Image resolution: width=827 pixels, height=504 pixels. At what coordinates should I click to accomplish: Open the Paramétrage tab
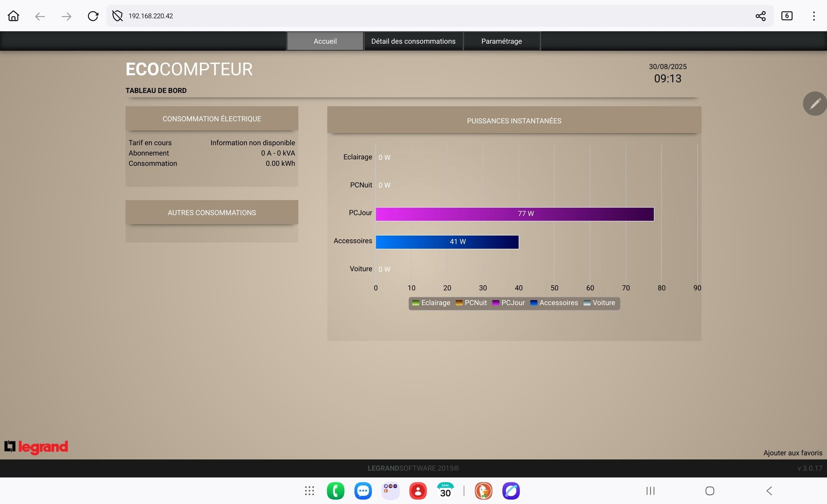(x=501, y=41)
